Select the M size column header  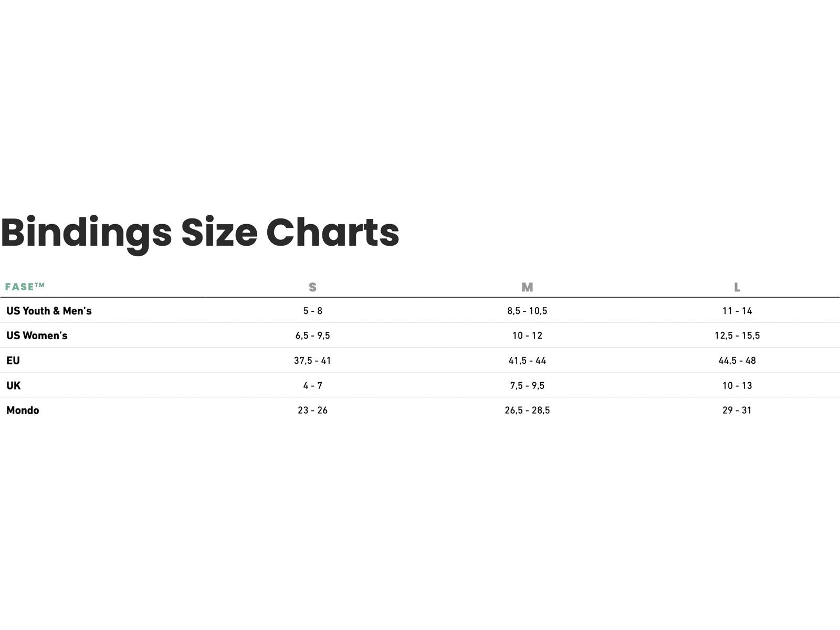tap(527, 287)
